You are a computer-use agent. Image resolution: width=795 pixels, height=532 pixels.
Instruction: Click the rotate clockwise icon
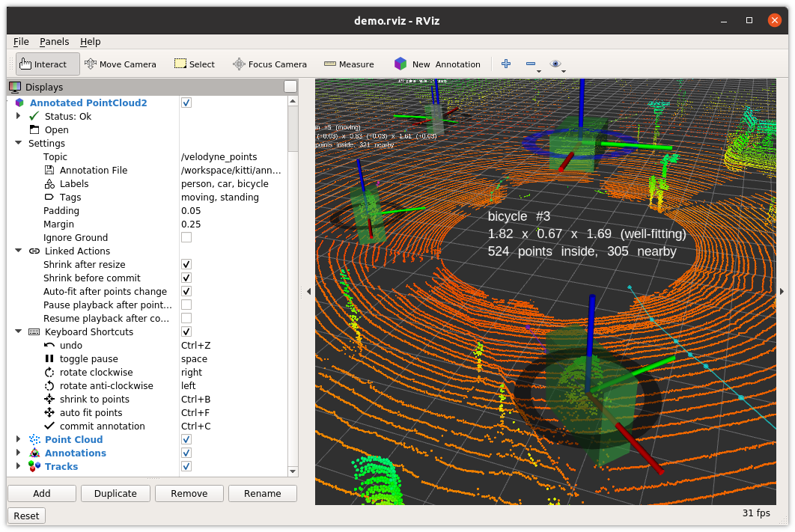tap(49, 373)
